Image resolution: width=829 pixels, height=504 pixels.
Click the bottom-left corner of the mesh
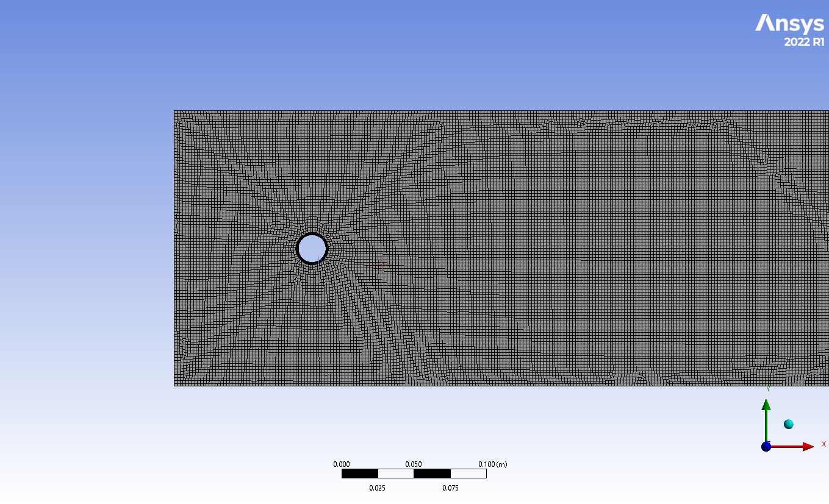[174, 386]
